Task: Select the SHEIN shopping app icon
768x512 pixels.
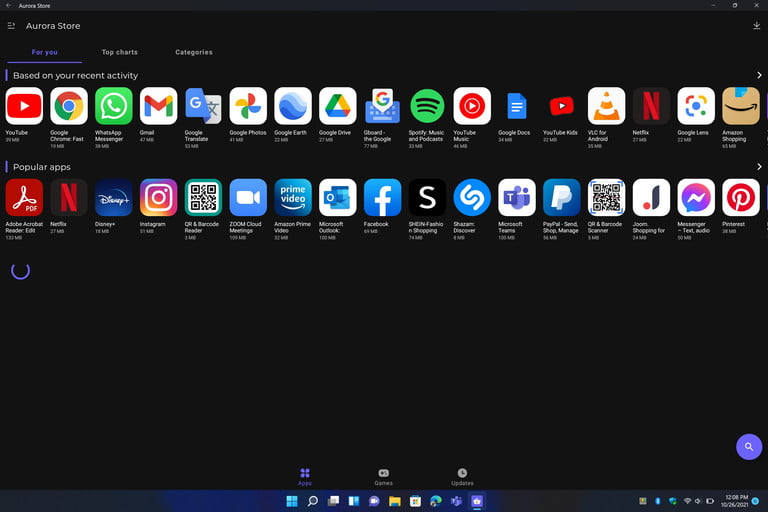Action: click(x=428, y=197)
